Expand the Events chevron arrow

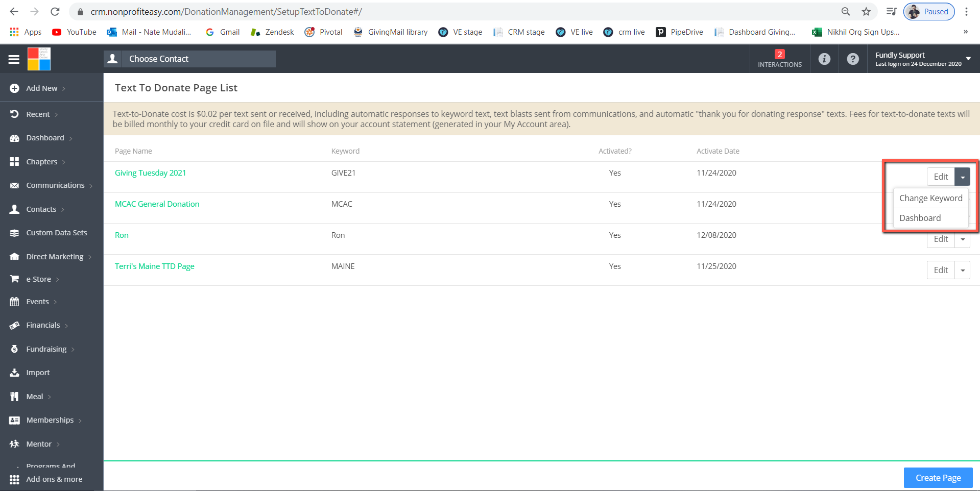(x=55, y=302)
